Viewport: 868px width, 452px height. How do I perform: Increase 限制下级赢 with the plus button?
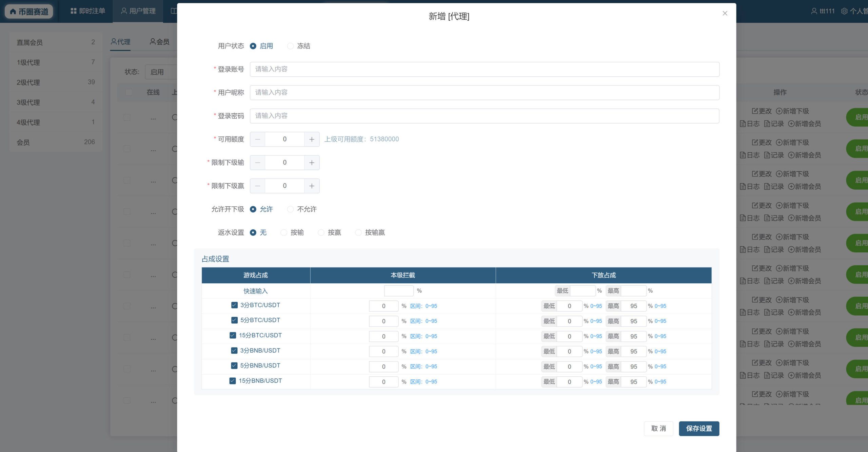click(x=312, y=186)
